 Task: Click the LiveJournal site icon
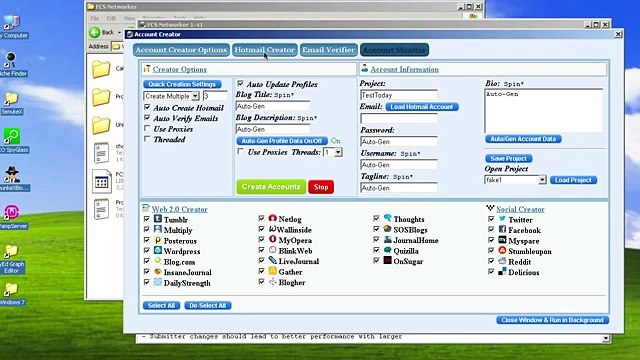273,260
